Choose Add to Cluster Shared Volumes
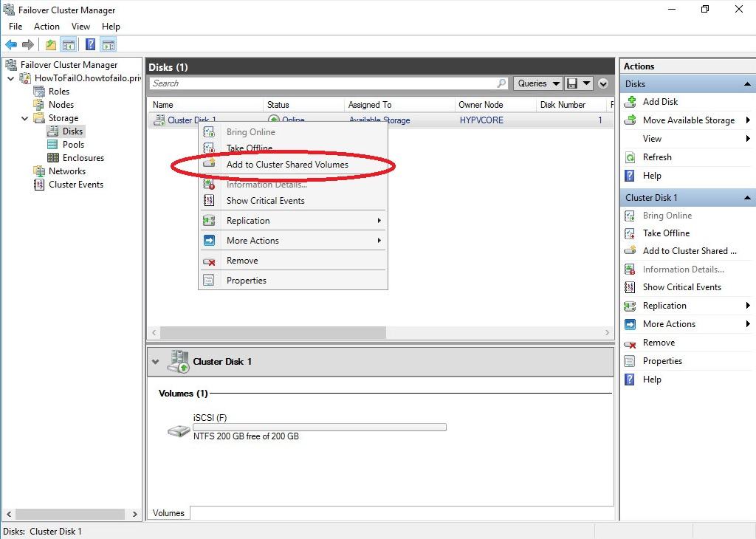The width and height of the screenshot is (756, 539). tap(293, 165)
